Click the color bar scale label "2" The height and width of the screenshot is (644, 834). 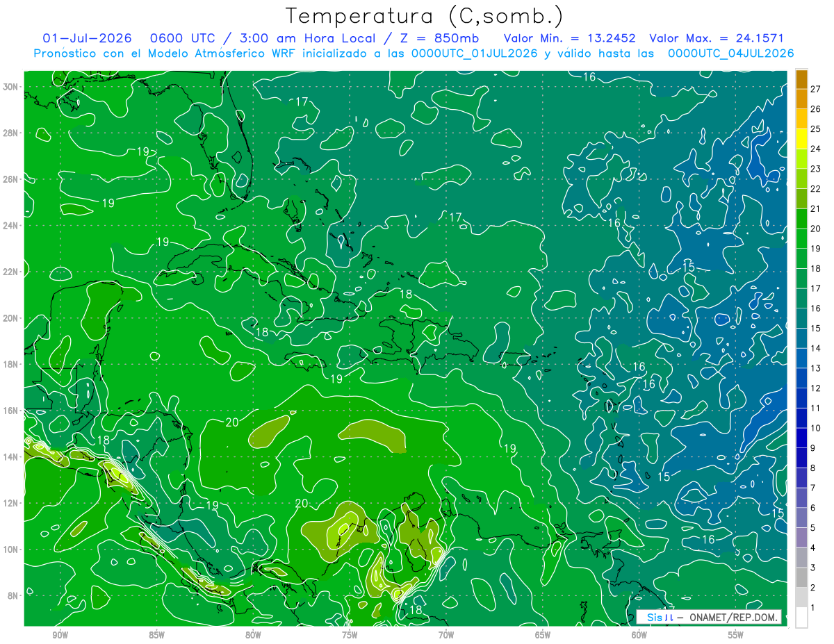tap(813, 588)
